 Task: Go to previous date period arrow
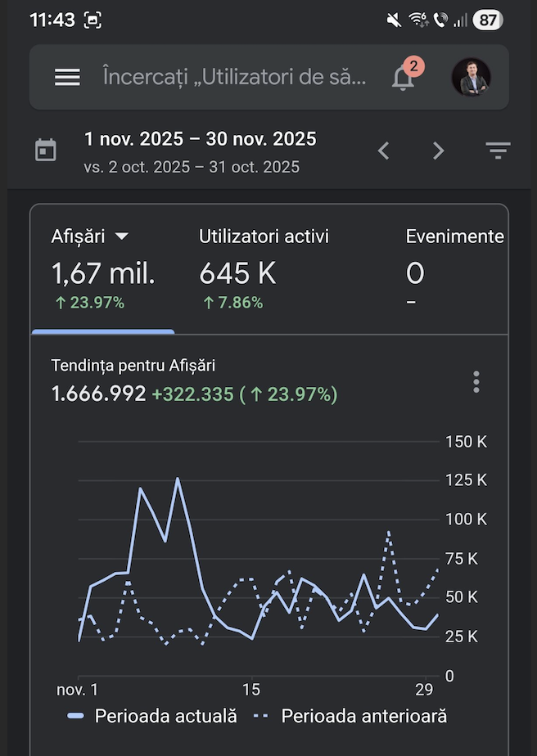[384, 151]
